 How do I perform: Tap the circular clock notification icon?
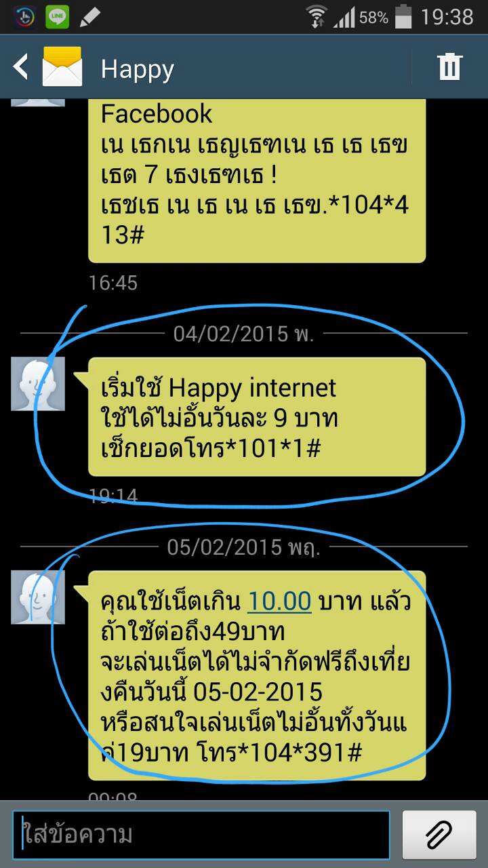(24, 17)
